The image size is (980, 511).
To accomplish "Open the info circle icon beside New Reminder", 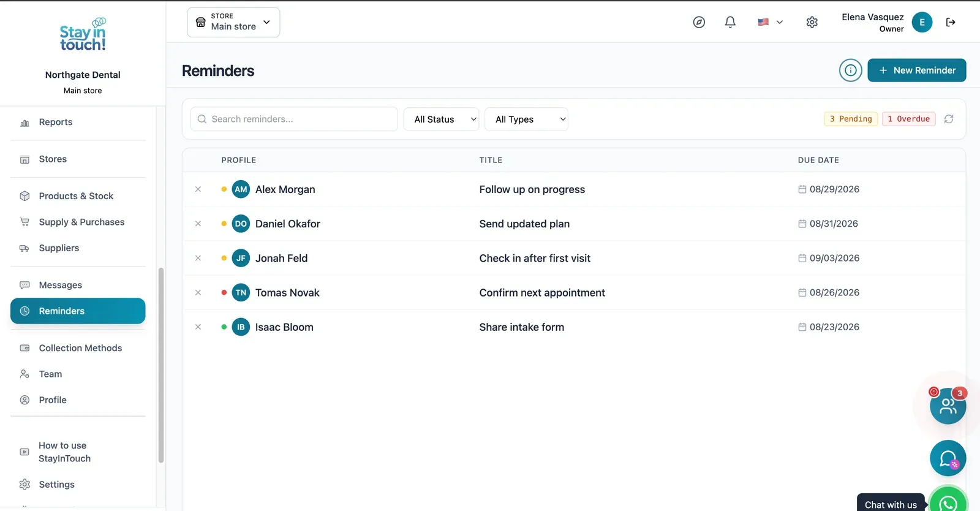I will pyautogui.click(x=851, y=70).
